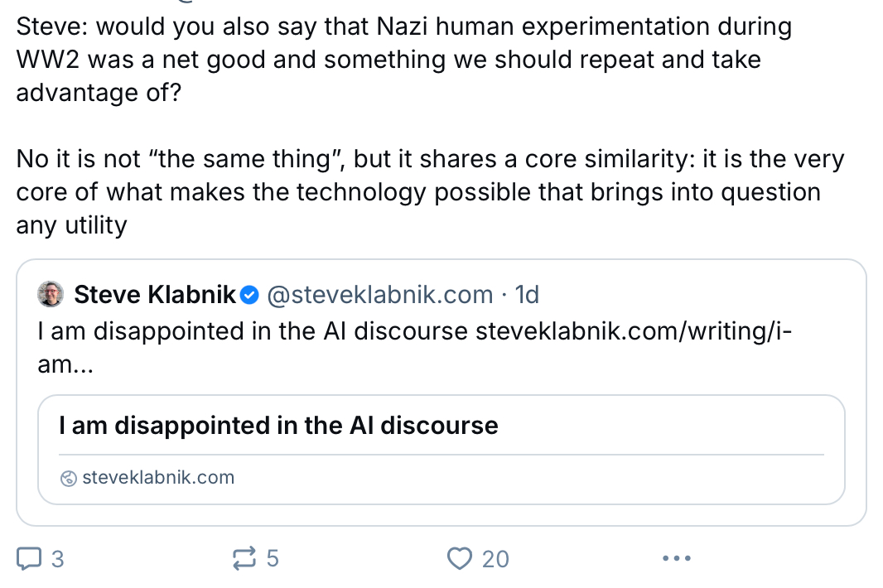The image size is (883, 588).
Task: Open the three-dot more options menu
Action: [x=676, y=559]
